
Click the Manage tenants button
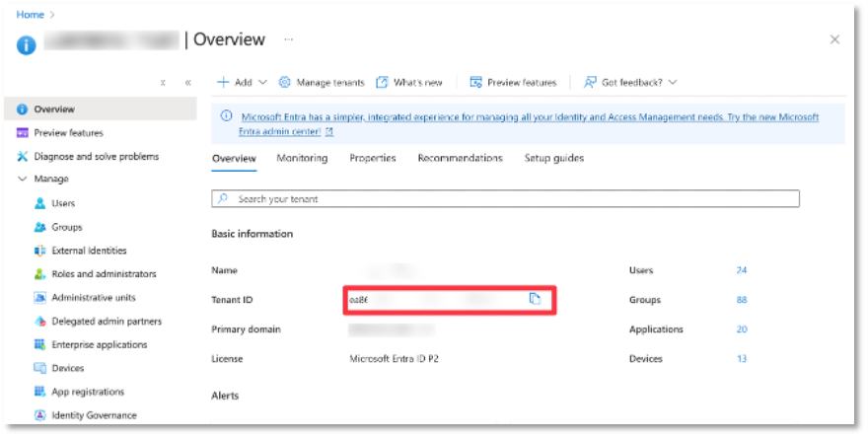(322, 83)
